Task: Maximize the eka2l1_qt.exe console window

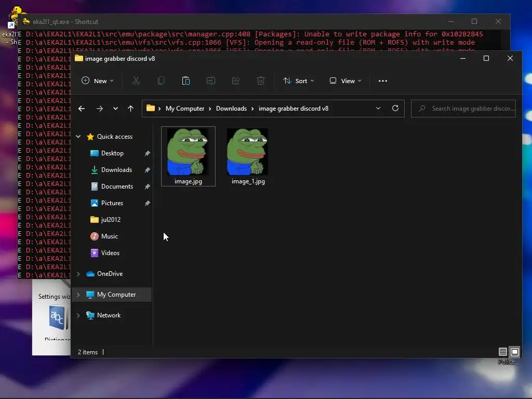Action: pyautogui.click(x=474, y=21)
